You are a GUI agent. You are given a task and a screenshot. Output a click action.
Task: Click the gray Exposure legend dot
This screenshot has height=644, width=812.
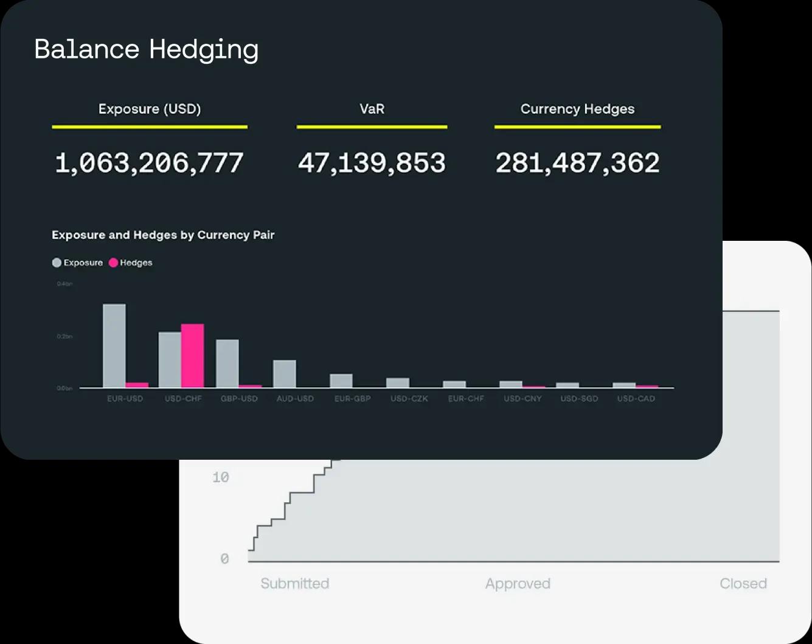[x=57, y=263]
